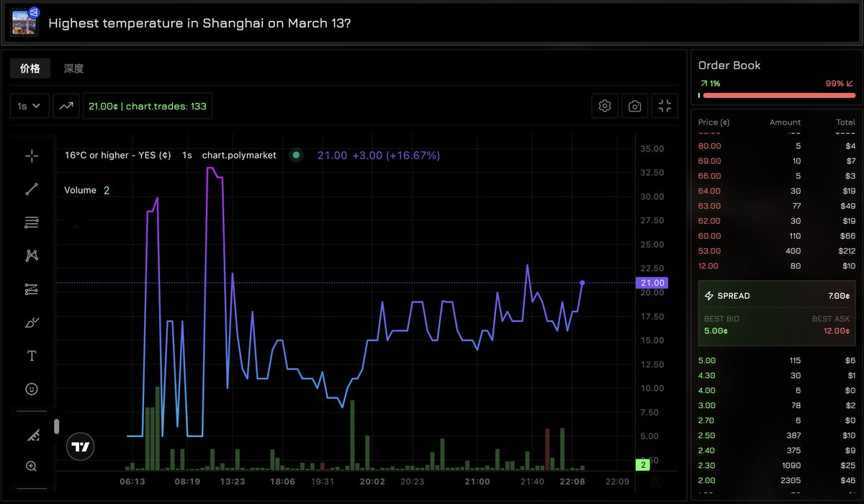Select the 2.30 bid price row
This screenshot has height=504, width=864.
click(x=777, y=467)
